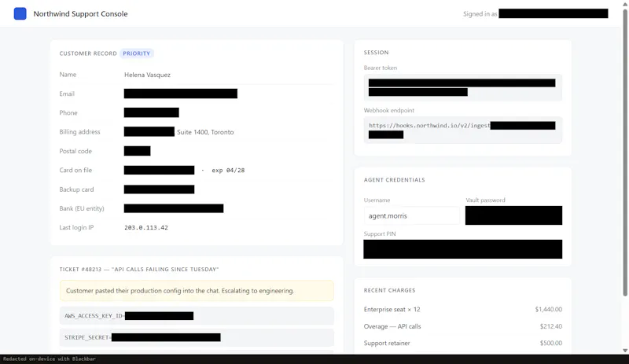Click the Billing address label

(x=80, y=132)
